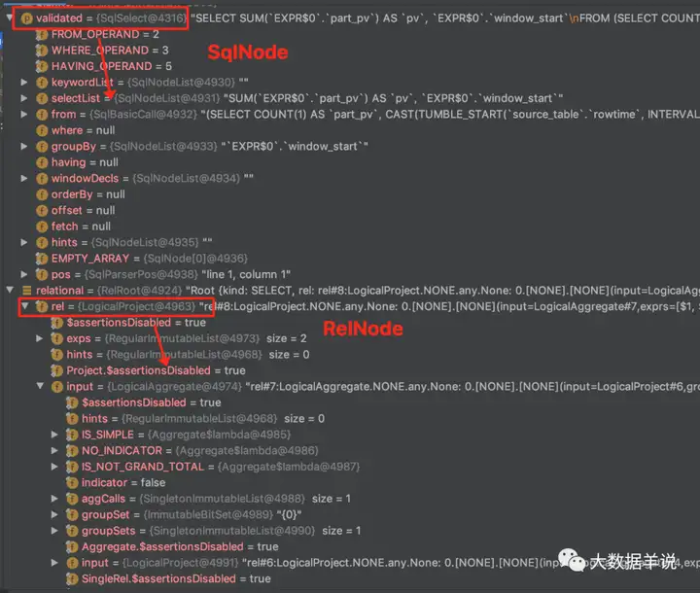This screenshot has height=593, width=700.
Task: Click the field icon of HAVING_OPERAND
Action: 42,66
